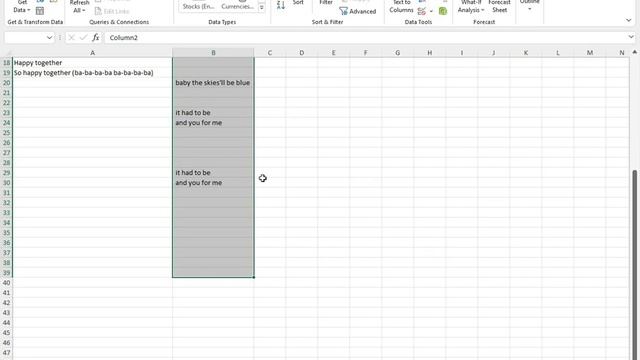Select column G header

(x=398, y=53)
